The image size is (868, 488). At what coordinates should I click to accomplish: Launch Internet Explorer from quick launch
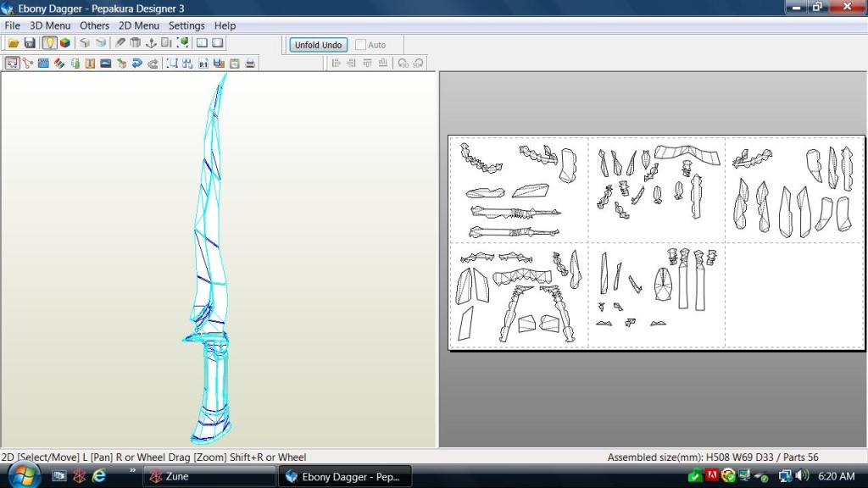pos(99,476)
